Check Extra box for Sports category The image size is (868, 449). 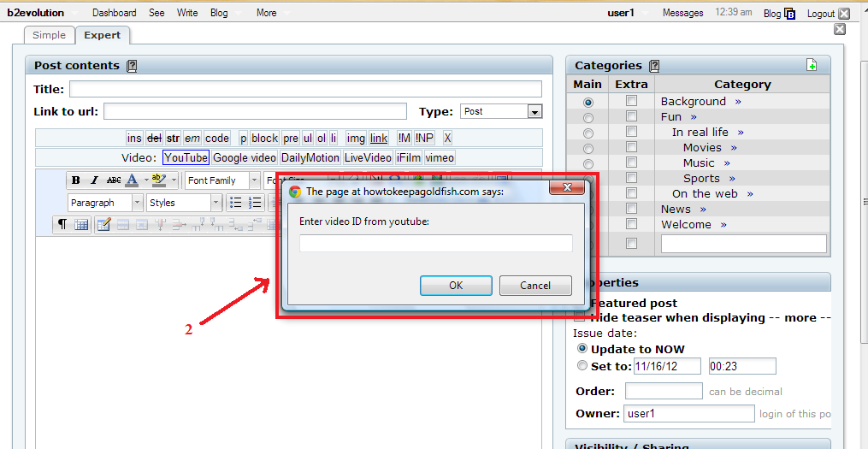(631, 178)
